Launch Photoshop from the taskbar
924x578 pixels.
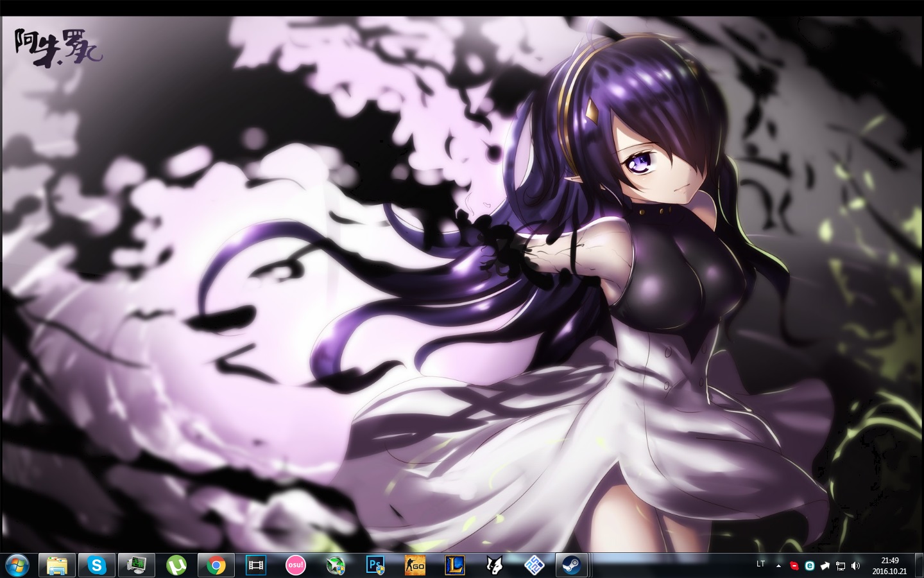[x=375, y=565]
